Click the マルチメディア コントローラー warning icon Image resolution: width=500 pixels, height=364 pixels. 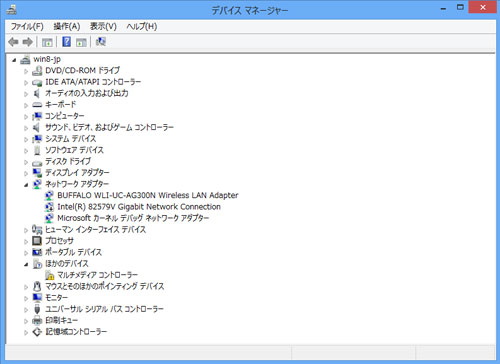(49, 275)
